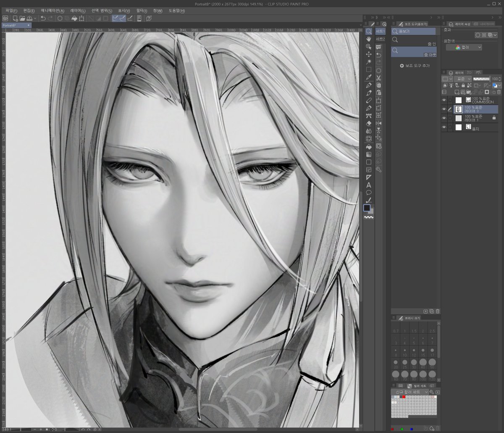The image size is (504, 433).
Task: Click the scissors Cut icon in quick access
Action: (378, 78)
